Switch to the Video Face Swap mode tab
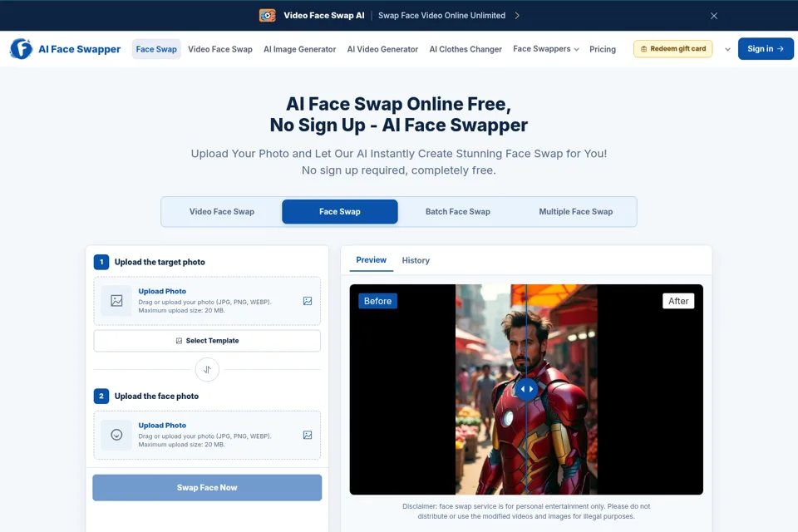The image size is (798, 532). (x=222, y=211)
